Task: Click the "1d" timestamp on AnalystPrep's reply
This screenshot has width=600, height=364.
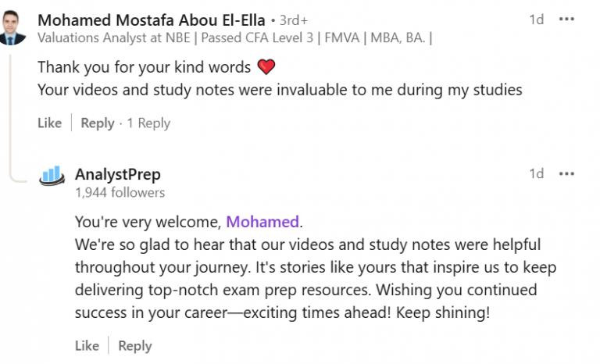Action: pos(536,173)
